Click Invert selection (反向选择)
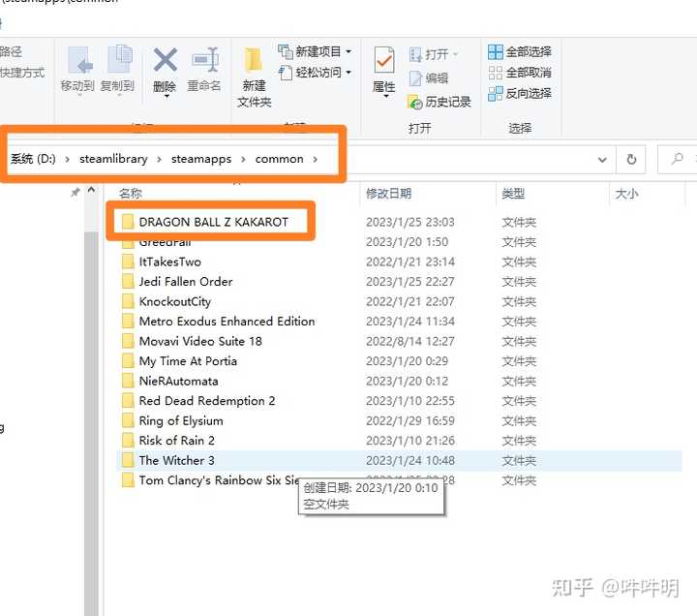Screen dimensions: 697x616 (x=519, y=93)
